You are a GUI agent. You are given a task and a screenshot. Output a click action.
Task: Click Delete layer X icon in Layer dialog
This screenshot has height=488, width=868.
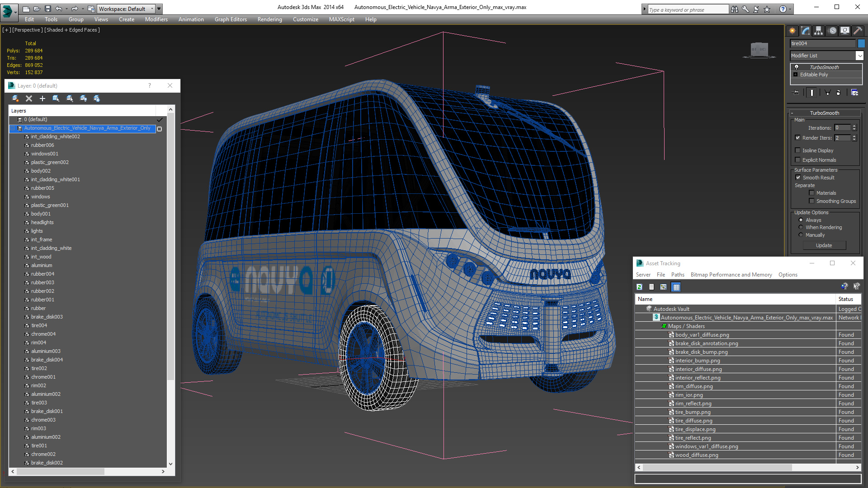point(29,98)
